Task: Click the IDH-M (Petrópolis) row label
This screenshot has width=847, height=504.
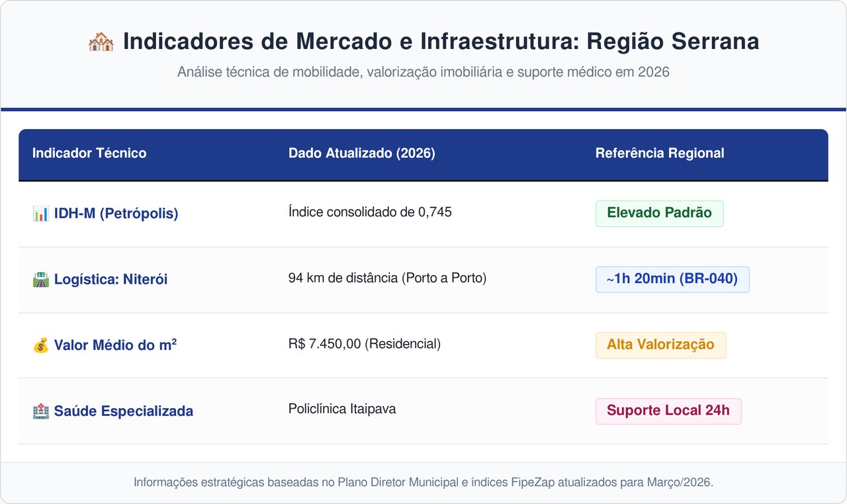Action: (116, 214)
